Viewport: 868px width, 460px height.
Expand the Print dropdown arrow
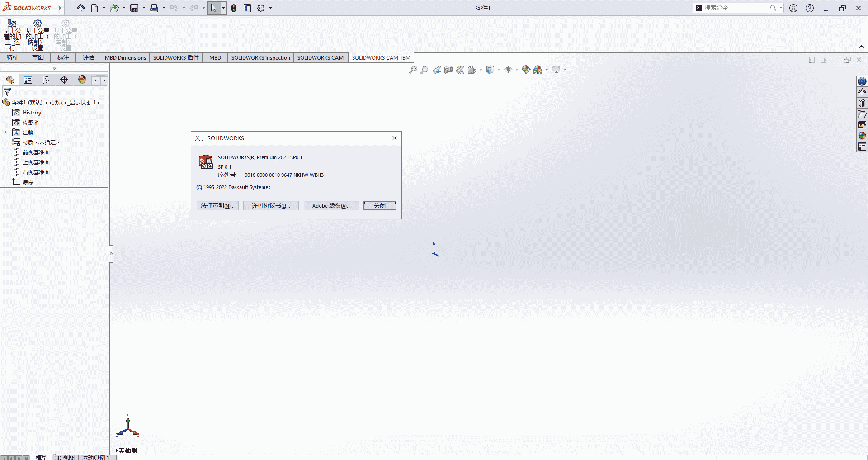(x=164, y=8)
